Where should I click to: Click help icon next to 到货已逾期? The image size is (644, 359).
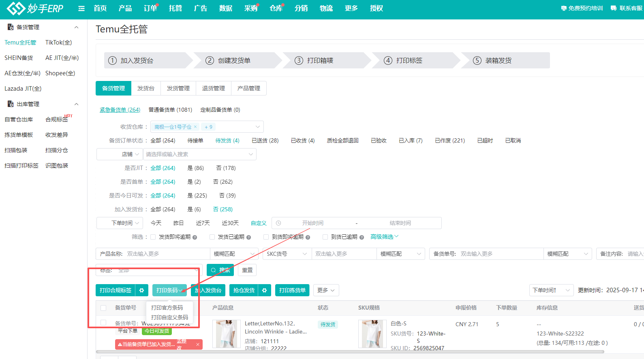[x=362, y=237]
